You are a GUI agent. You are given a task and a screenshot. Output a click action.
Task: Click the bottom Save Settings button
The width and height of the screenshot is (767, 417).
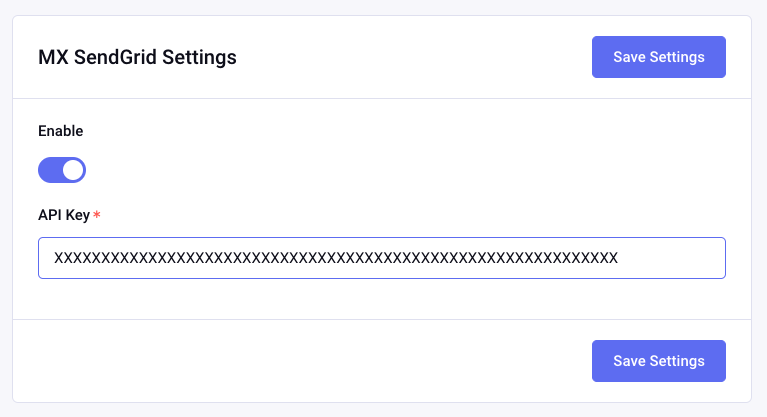(x=658, y=361)
